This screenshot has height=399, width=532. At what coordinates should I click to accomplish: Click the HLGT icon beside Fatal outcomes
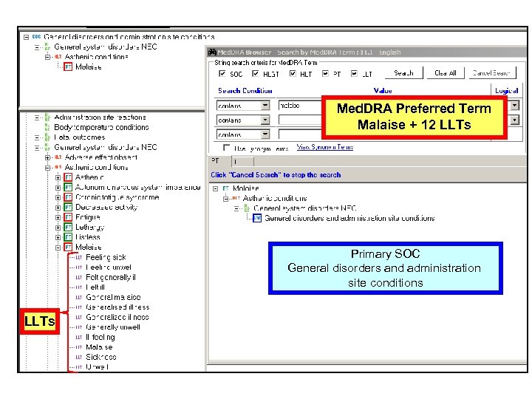click(x=47, y=137)
